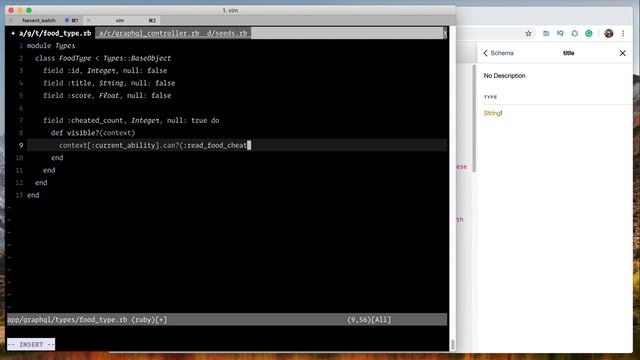This screenshot has width=640, height=360.
Task: Click the 'field :score, Float' line
Action: pos(107,96)
